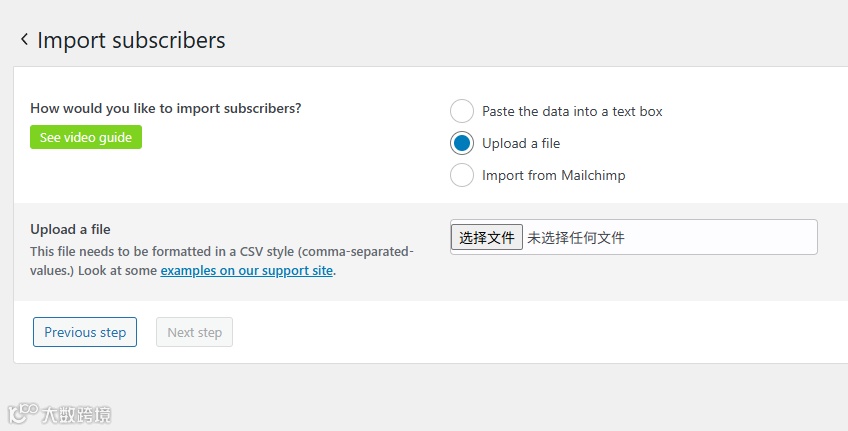Select the Paste the data radio button
Image resolution: width=848 pixels, height=431 pixels.
click(x=461, y=111)
